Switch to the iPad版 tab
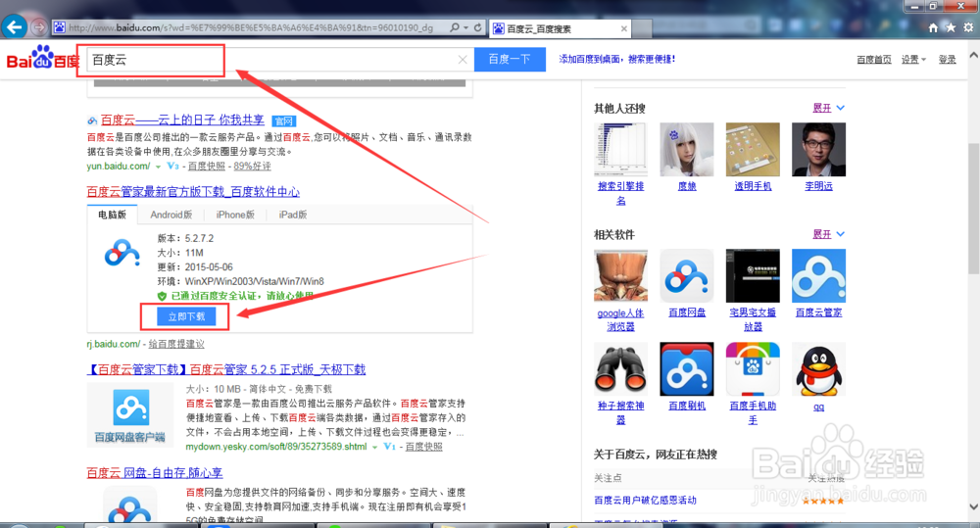980x528 pixels. pyautogui.click(x=292, y=215)
